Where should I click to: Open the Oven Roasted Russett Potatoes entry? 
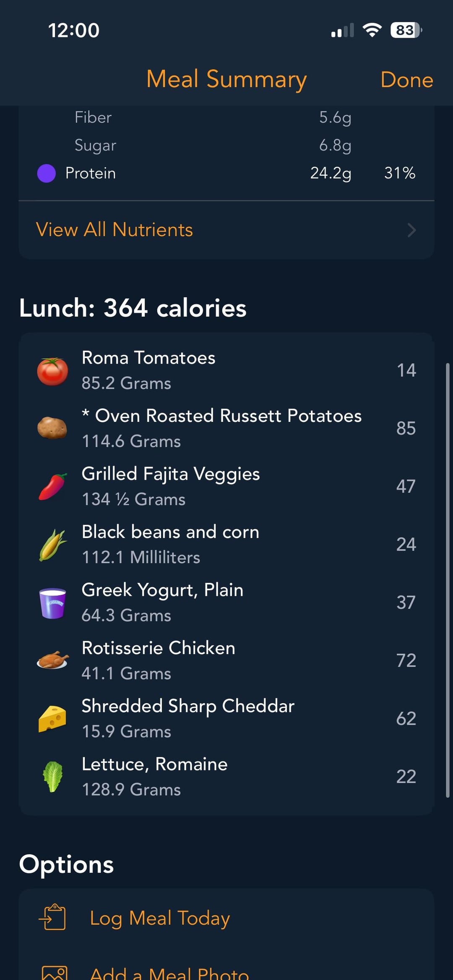coord(221,428)
